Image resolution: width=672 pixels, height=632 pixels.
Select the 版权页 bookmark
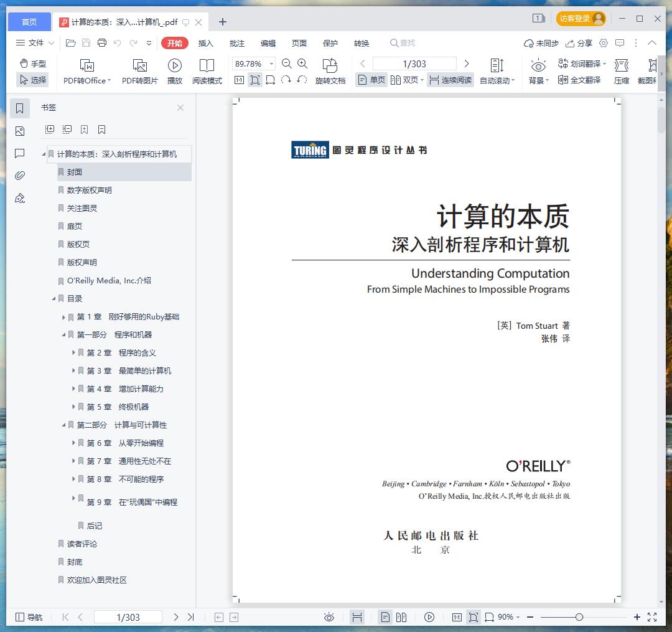(78, 245)
